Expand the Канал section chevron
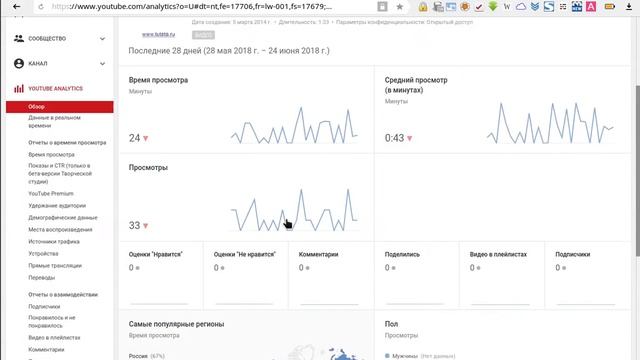This screenshot has width=640, height=360. click(x=102, y=64)
